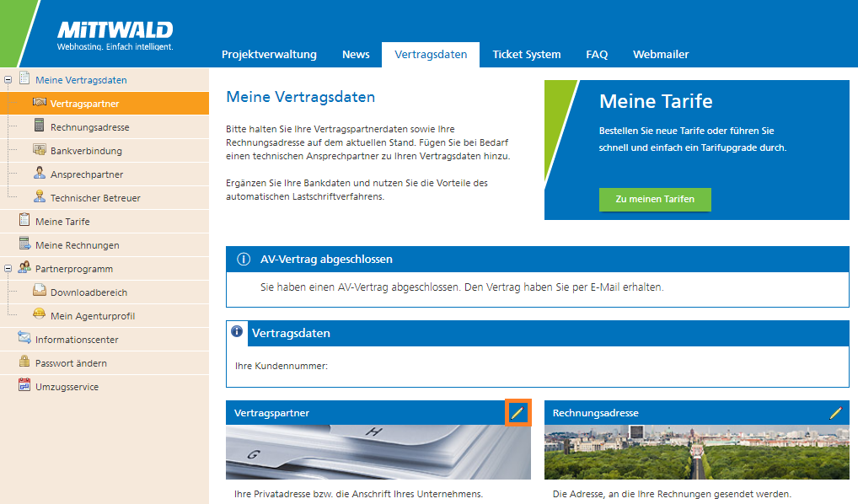Open Ansprechpartner in the sidebar
Screen dimensions: 858x504
tap(87, 174)
